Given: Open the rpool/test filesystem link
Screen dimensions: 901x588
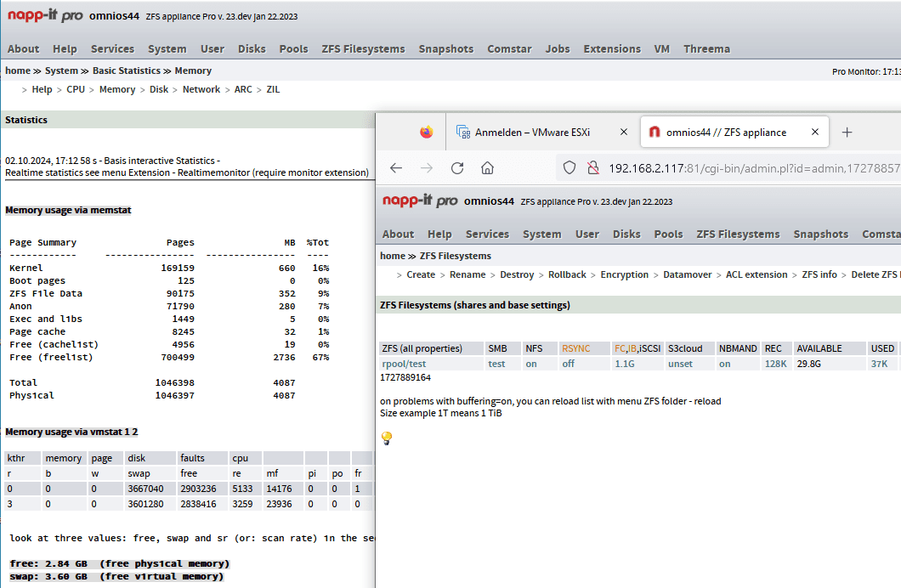Looking at the screenshot, I should pos(404,364).
